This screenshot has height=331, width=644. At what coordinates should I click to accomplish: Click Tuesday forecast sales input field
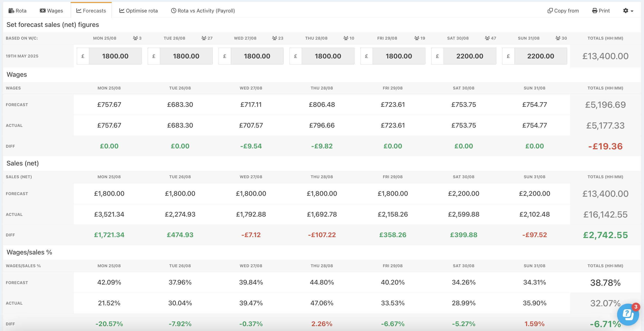click(x=186, y=56)
